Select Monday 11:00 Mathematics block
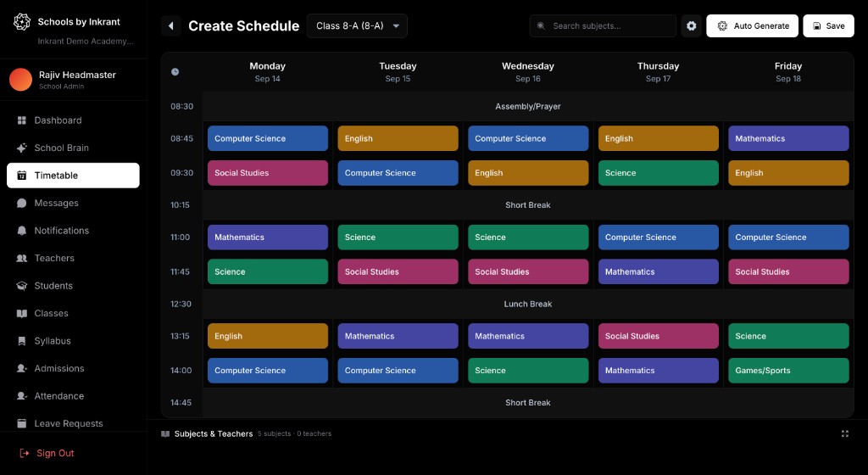The image size is (868, 475). pyautogui.click(x=268, y=237)
